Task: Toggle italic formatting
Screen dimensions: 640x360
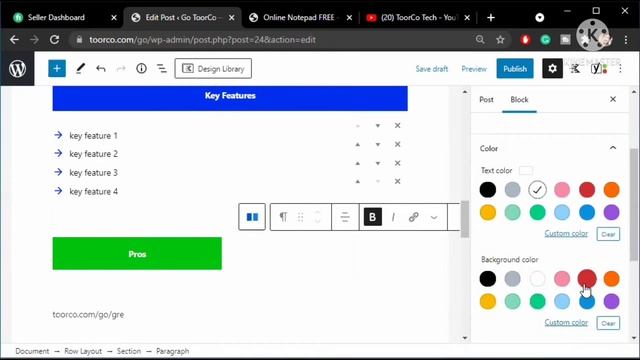Action: point(393,217)
